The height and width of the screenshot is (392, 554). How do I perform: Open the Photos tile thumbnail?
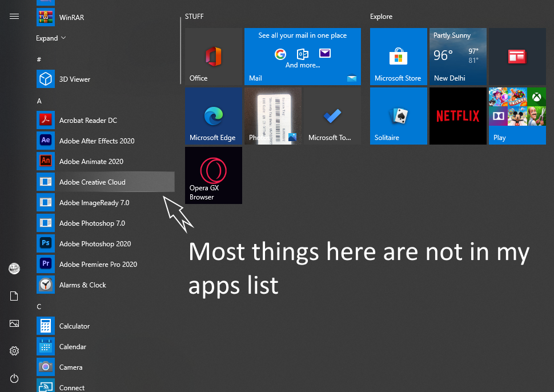click(x=273, y=116)
